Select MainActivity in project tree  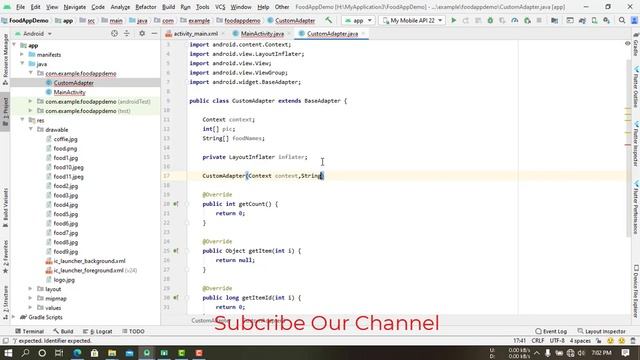69,92
